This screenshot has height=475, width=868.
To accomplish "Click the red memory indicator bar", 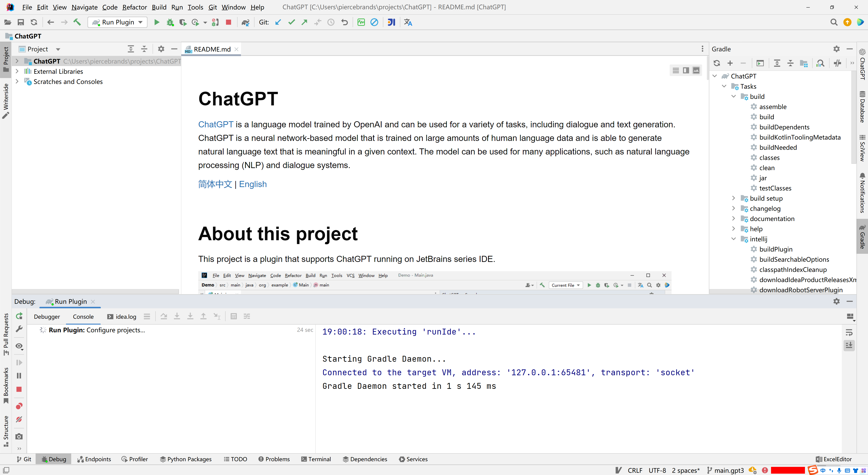I will click(788, 470).
